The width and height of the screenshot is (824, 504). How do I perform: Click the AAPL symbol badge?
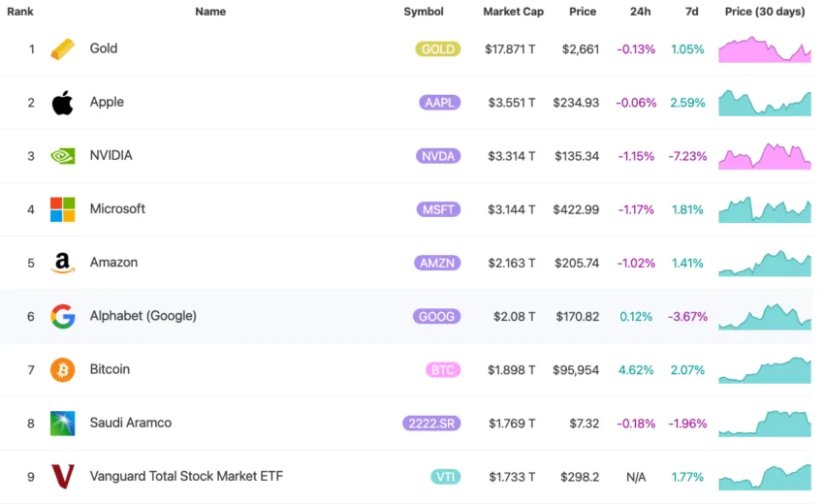point(440,103)
